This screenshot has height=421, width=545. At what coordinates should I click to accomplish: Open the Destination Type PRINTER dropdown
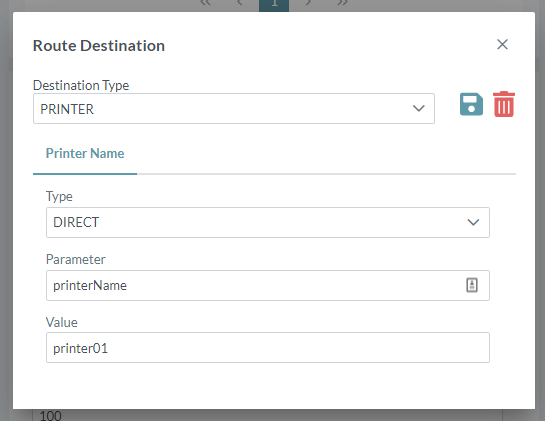(234, 108)
